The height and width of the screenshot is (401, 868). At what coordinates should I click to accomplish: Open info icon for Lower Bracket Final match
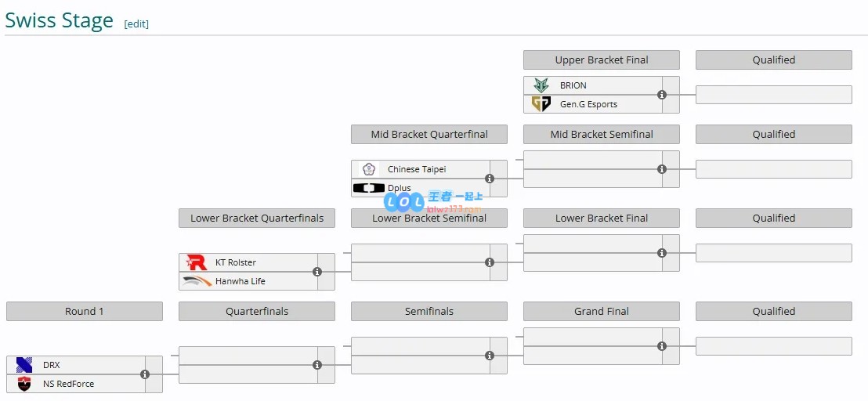(661, 253)
